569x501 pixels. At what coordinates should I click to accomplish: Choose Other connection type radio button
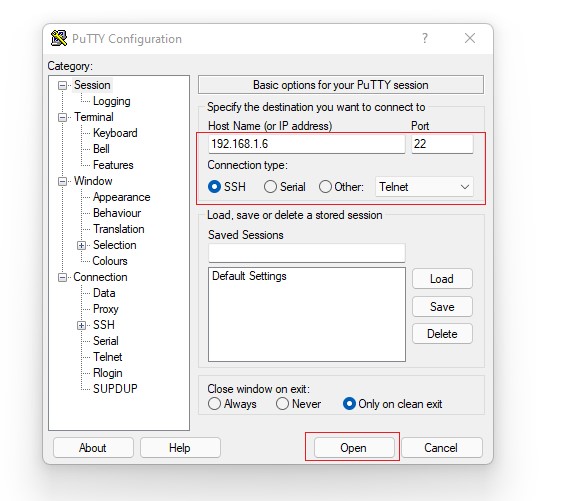click(325, 187)
